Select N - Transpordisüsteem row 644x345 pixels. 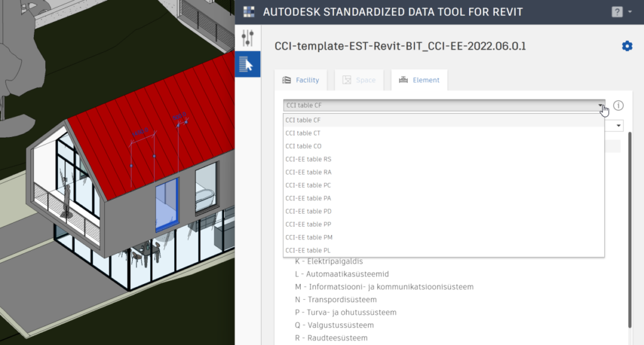pyautogui.click(x=336, y=300)
